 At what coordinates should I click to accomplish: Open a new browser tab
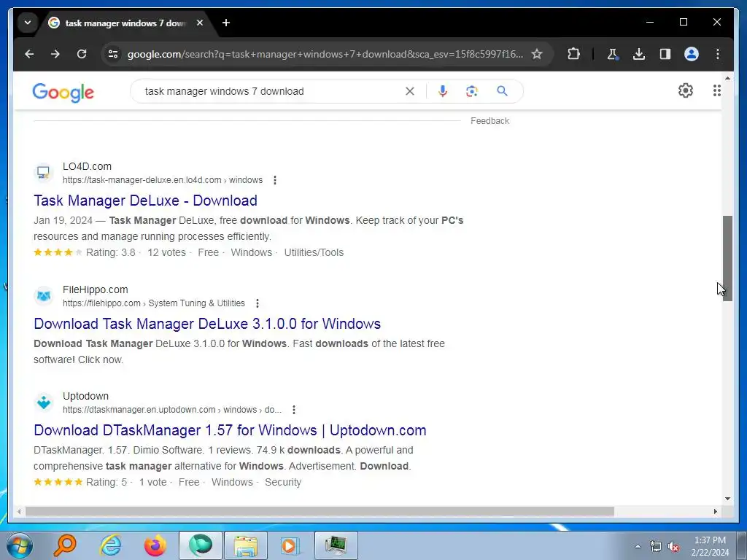226,23
